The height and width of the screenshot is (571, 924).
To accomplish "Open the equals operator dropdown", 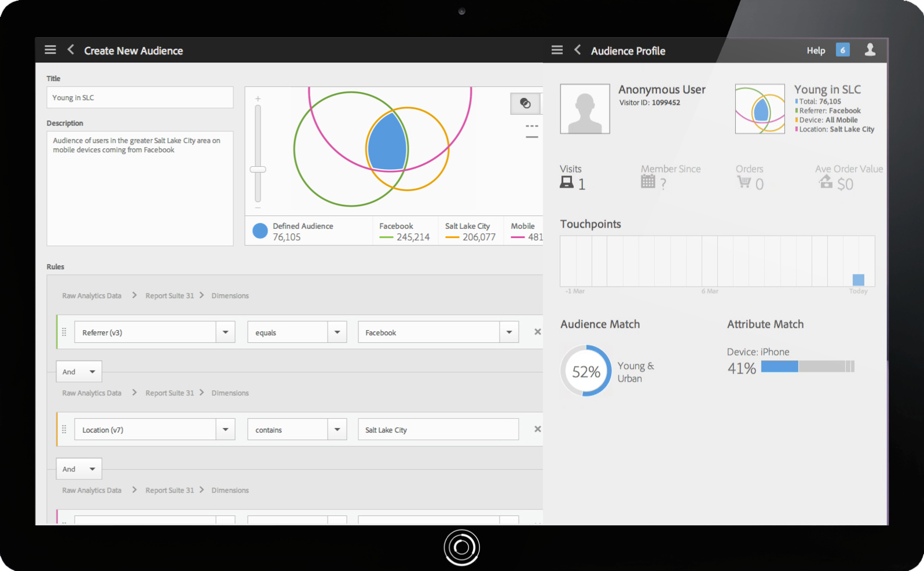I will pyautogui.click(x=337, y=332).
